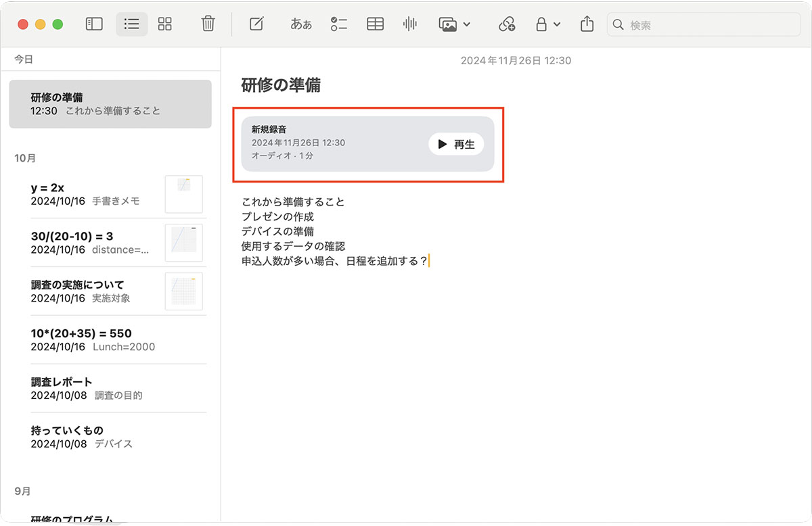
Task: Open the 新規録音 audio attachment
Action: (x=367, y=144)
